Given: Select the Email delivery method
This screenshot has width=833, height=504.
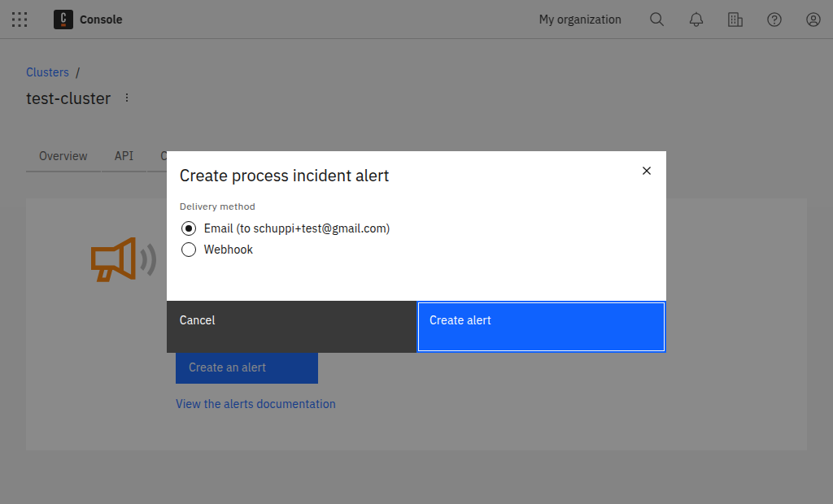Looking at the screenshot, I should pyautogui.click(x=189, y=228).
